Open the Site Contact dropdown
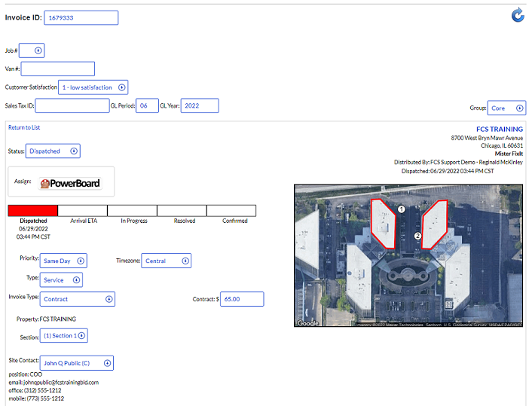 coord(77,363)
